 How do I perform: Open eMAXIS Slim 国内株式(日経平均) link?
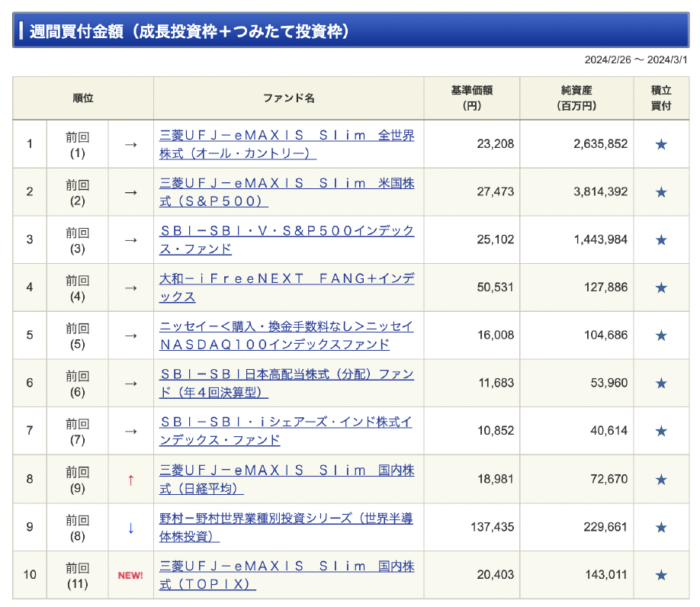pos(287,480)
